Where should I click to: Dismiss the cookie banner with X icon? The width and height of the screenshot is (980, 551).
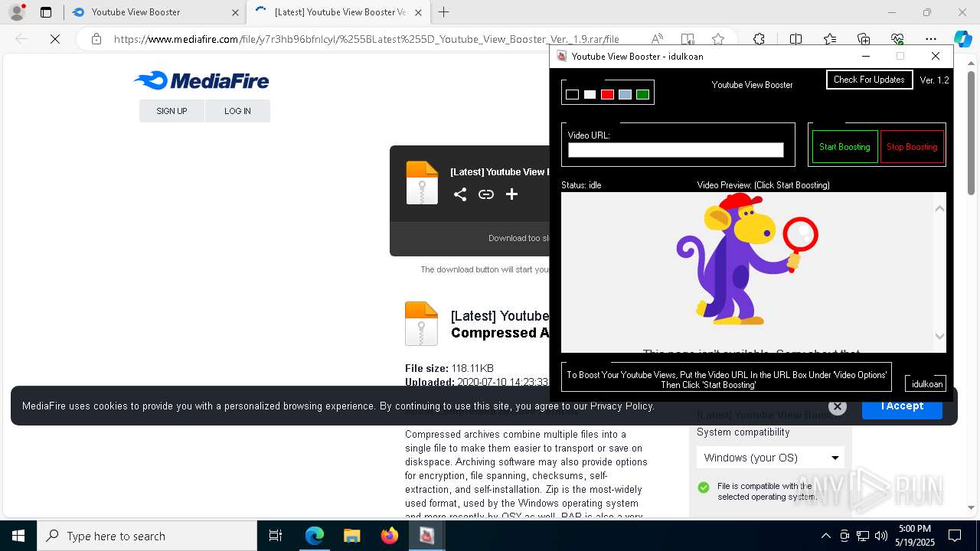(838, 407)
